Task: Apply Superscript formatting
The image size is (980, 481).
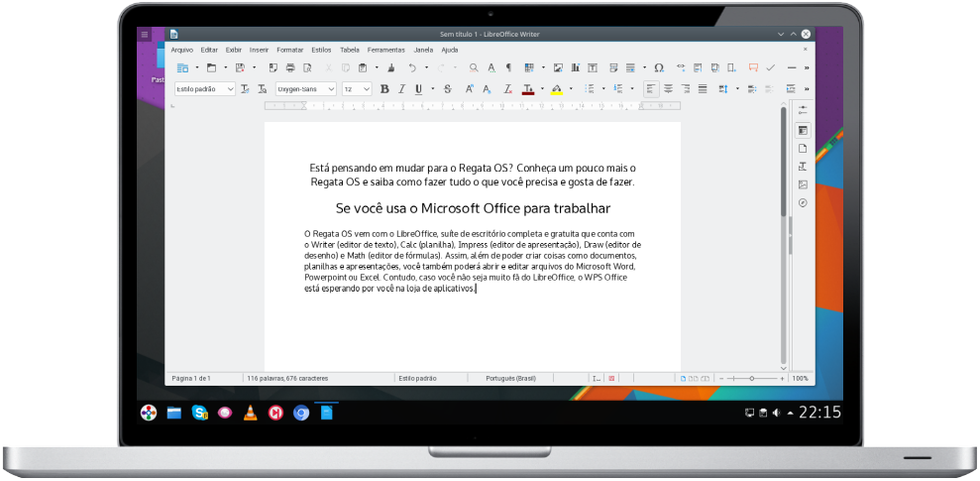Action: (470, 89)
